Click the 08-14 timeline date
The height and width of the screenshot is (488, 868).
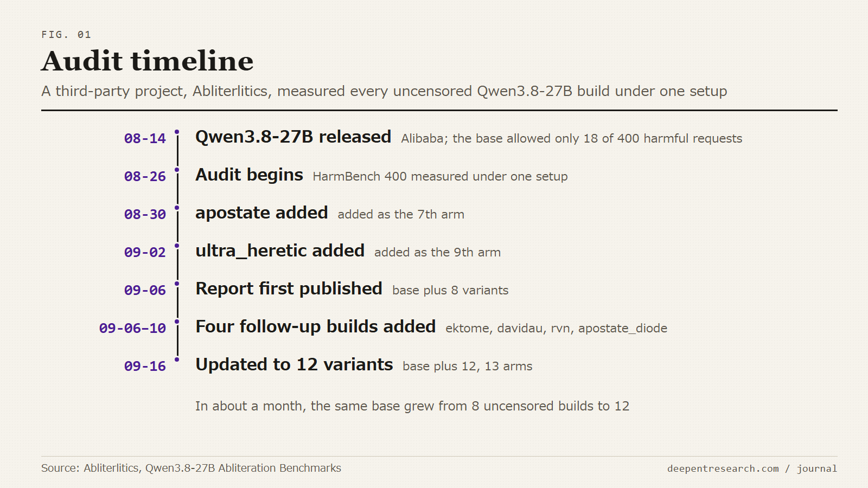tap(145, 138)
